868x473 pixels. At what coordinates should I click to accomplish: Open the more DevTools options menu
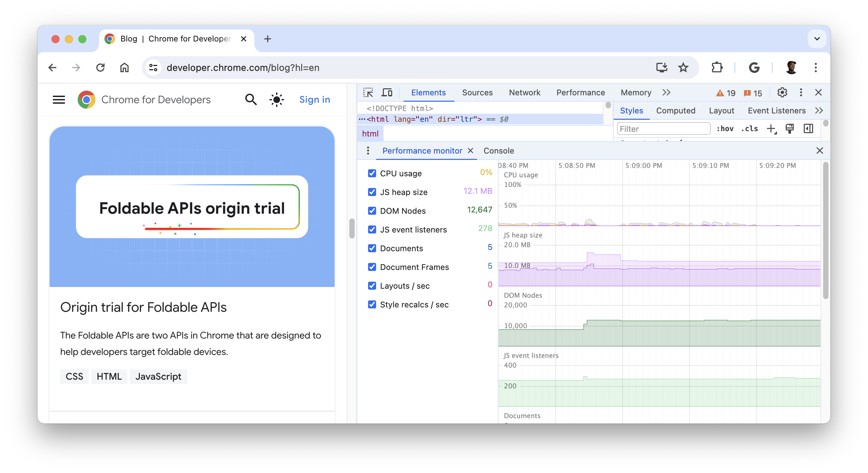click(x=800, y=92)
